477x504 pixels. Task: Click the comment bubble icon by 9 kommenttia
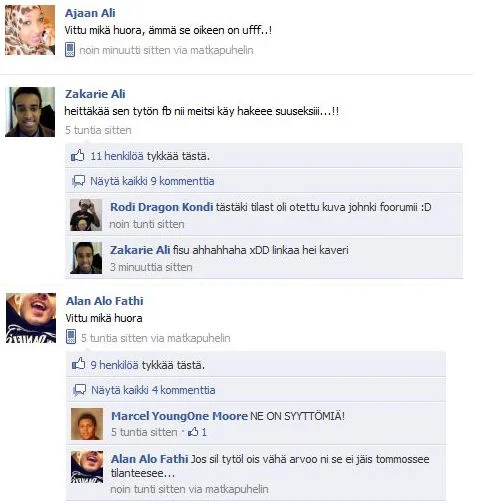79,181
